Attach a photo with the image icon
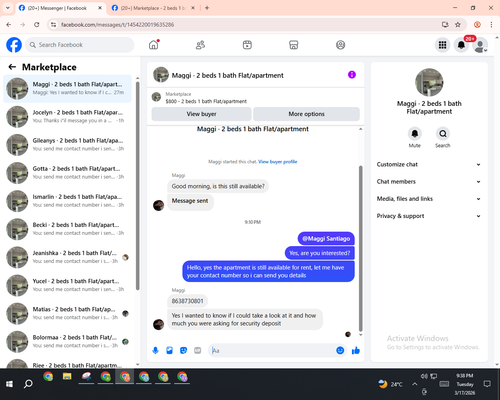 coord(169,350)
